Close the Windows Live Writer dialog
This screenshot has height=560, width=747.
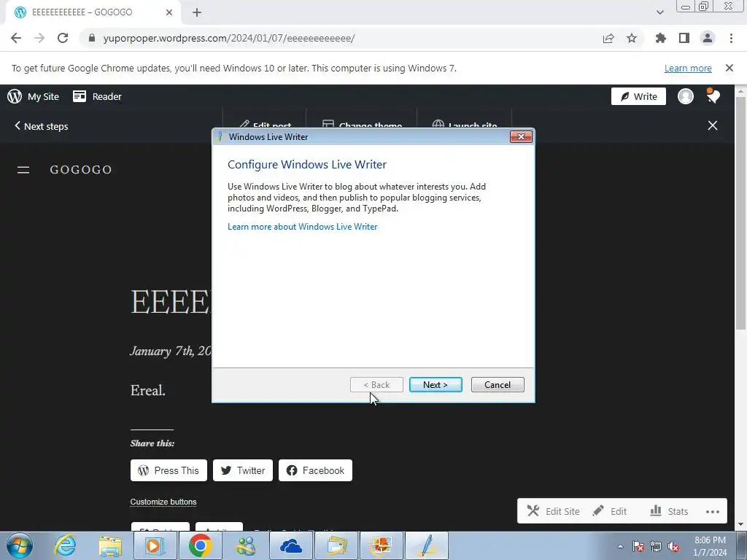click(521, 136)
